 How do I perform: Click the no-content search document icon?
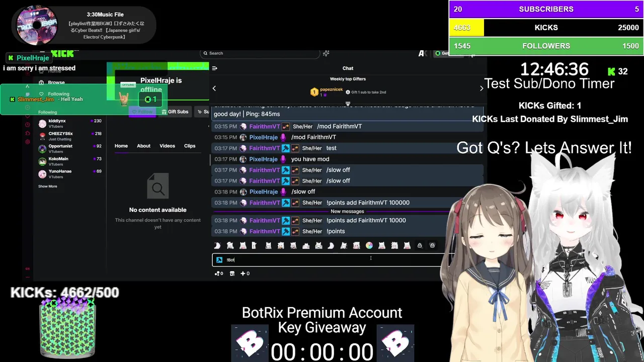[x=158, y=187]
